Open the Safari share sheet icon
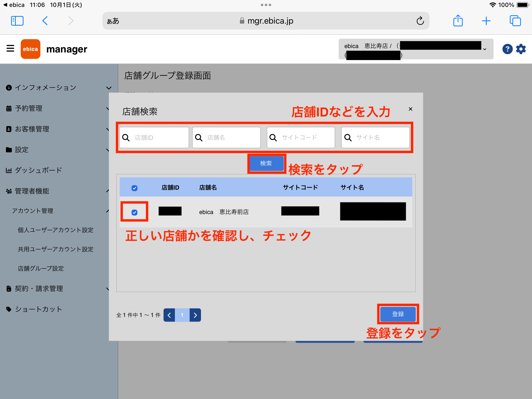532x399 pixels. [458, 20]
